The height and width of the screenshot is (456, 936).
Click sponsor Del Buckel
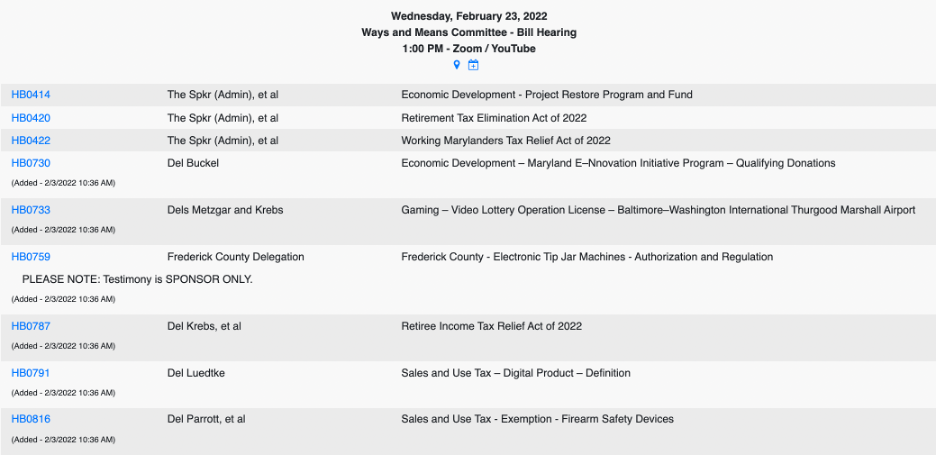tap(193, 163)
